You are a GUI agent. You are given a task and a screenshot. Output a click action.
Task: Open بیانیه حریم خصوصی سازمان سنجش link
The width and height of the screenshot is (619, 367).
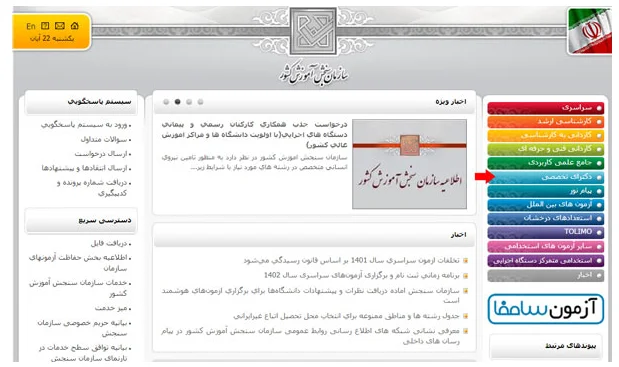pos(82,328)
